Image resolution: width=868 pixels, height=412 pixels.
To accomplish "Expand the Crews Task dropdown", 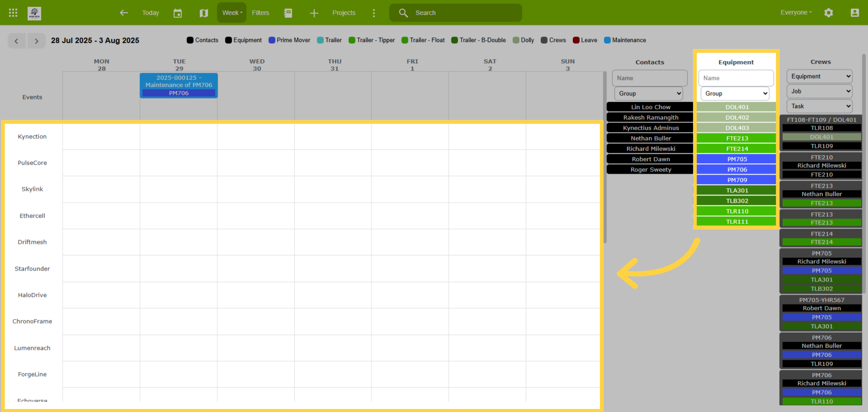I will point(820,106).
